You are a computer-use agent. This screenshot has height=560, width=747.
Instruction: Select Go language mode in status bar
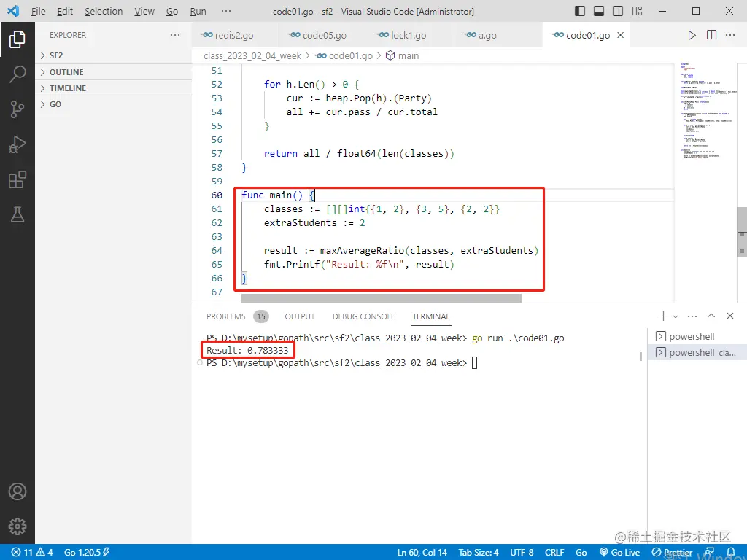[x=581, y=553]
